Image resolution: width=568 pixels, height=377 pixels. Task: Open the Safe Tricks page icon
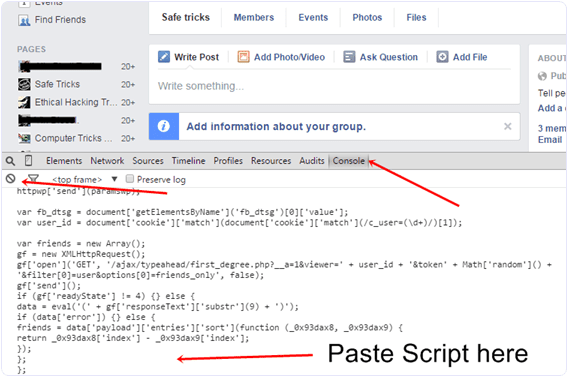pyautogui.click(x=24, y=84)
